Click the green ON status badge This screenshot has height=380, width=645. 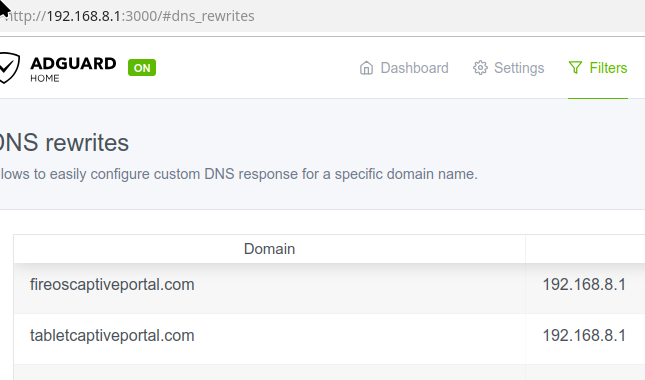[142, 68]
